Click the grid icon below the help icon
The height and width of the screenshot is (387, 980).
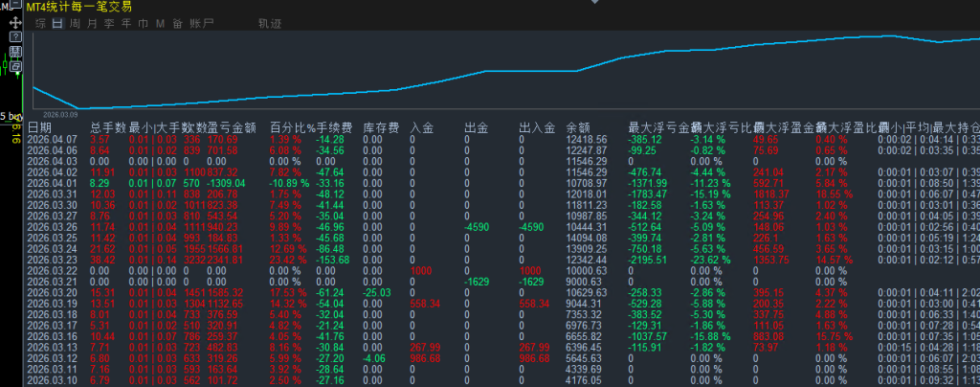15,51
